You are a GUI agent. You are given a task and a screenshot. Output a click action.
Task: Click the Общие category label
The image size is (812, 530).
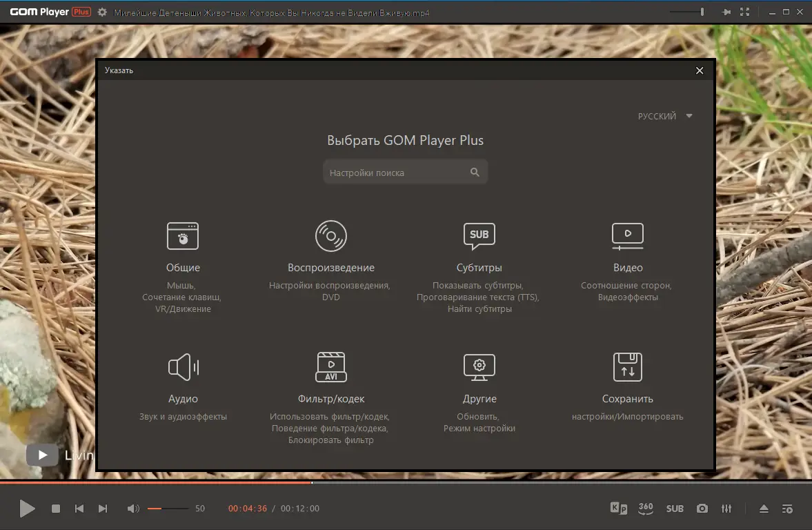(183, 267)
